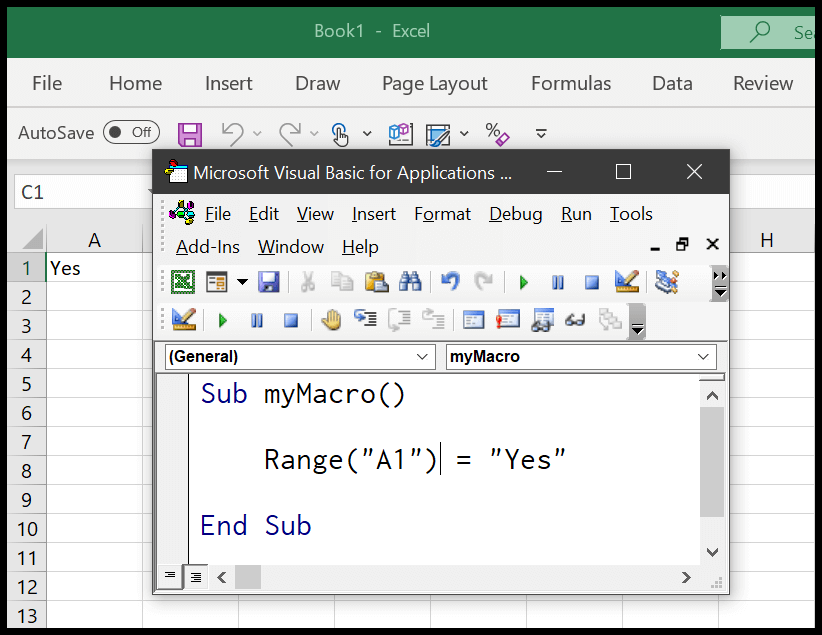The height and width of the screenshot is (635, 822).
Task: Click the Paste clipboard icon in VBA toolbar
Action: pyautogui.click(x=376, y=282)
